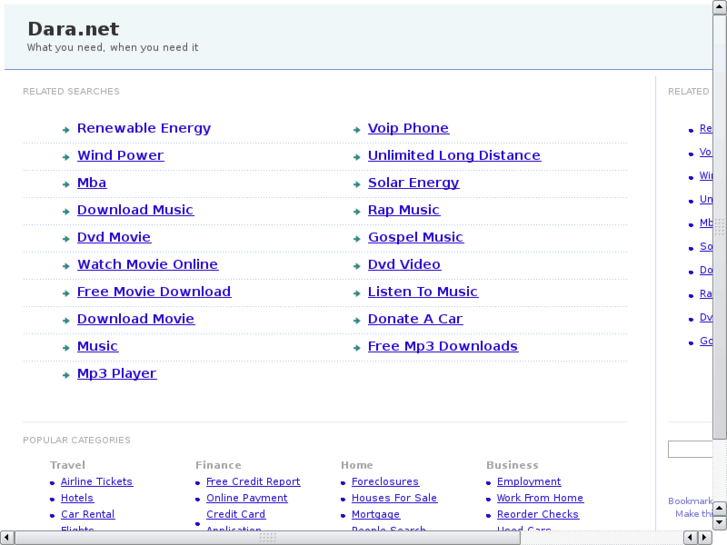Select the Listen To Music link
Viewport: 727px width, 545px height.
[x=422, y=292]
